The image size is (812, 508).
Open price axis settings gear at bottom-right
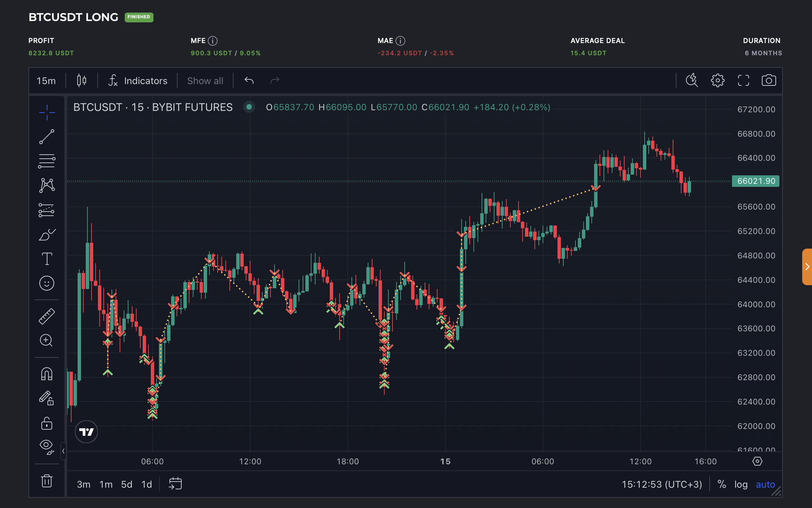pos(757,461)
